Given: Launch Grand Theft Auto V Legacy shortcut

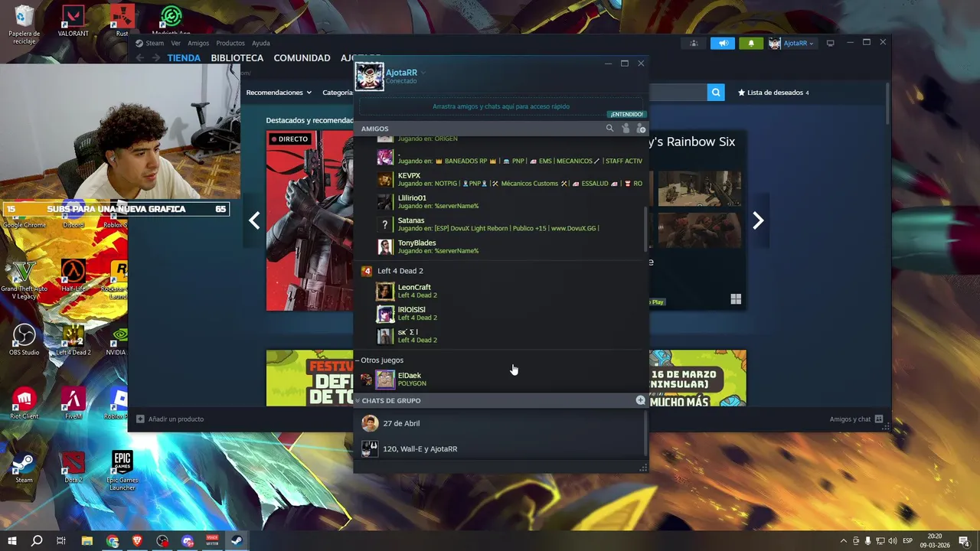Looking at the screenshot, I should 24,279.
